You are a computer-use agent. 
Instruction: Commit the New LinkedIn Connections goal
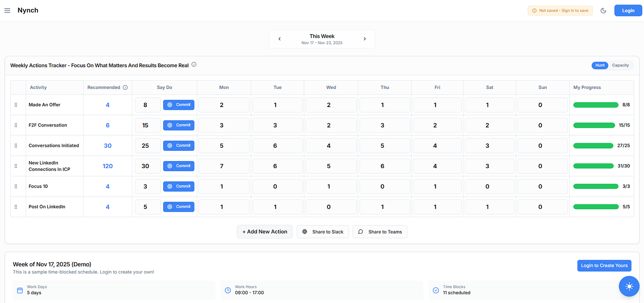[x=179, y=166]
